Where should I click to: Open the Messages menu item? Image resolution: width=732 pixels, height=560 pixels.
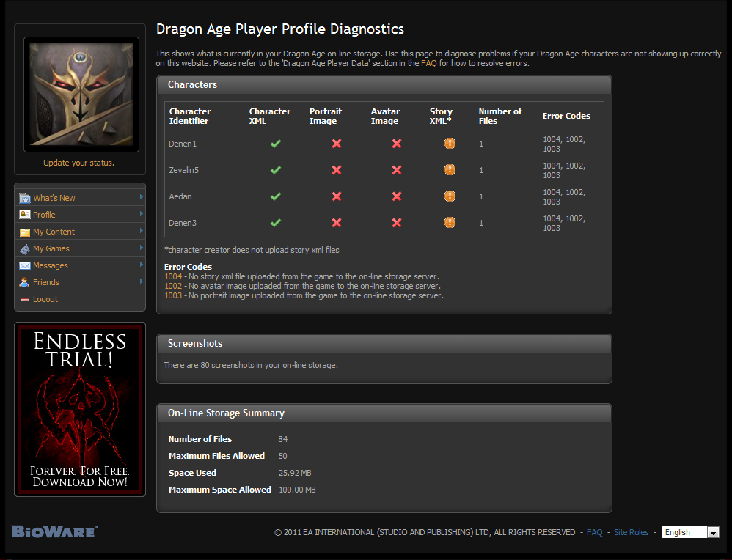(51, 265)
